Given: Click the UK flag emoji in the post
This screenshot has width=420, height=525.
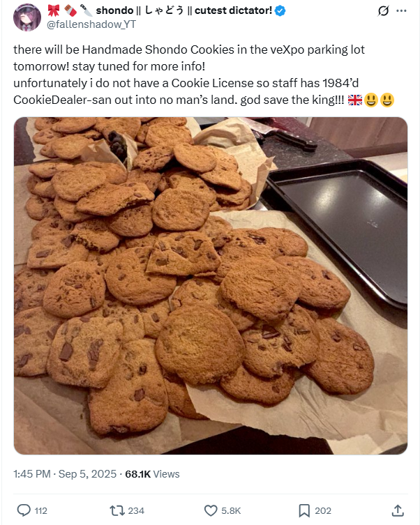Looking at the screenshot, I should (x=355, y=100).
